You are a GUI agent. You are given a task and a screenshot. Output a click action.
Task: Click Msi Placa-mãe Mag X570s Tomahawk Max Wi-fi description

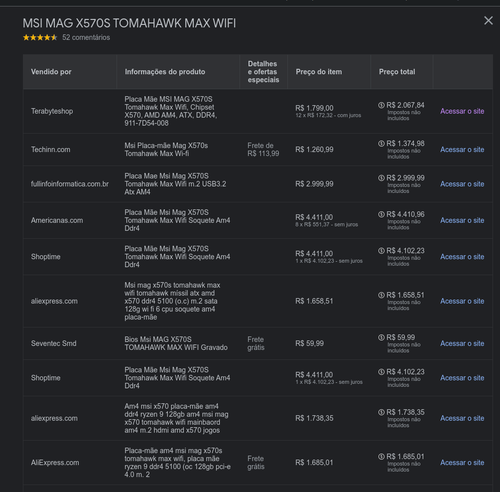pyautogui.click(x=166, y=149)
